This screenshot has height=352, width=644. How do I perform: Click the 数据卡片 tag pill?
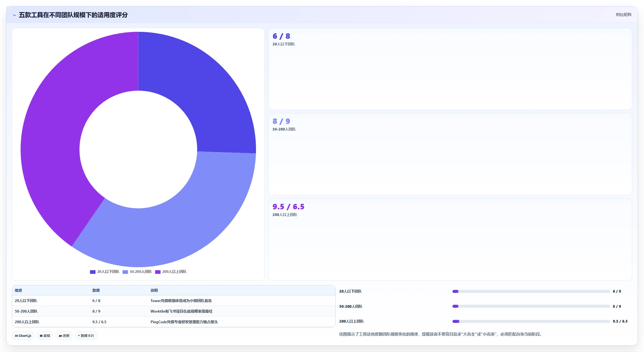point(86,336)
